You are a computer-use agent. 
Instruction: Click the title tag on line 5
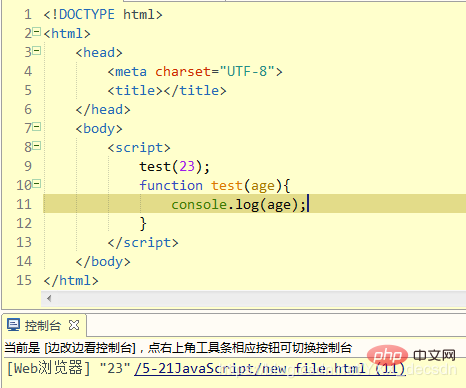167,90
